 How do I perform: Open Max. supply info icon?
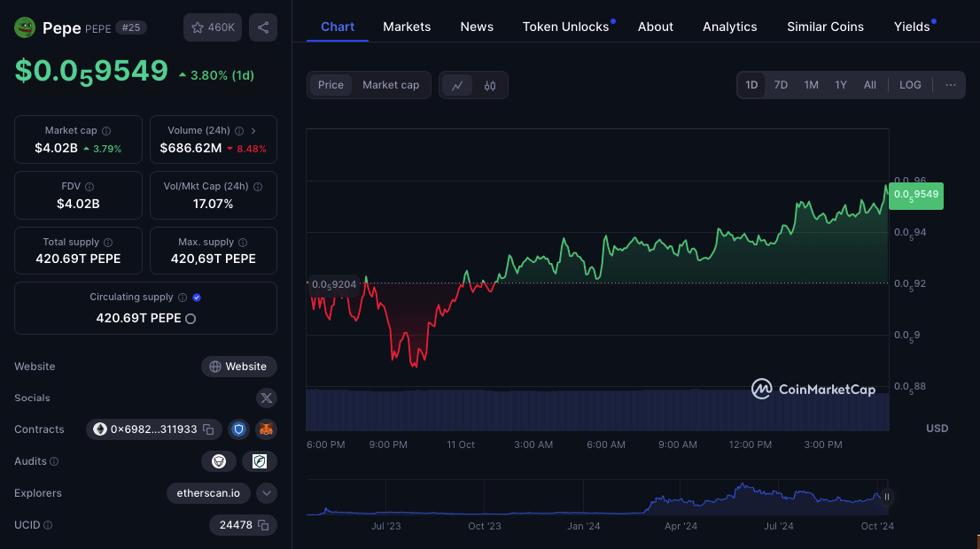[x=243, y=243]
